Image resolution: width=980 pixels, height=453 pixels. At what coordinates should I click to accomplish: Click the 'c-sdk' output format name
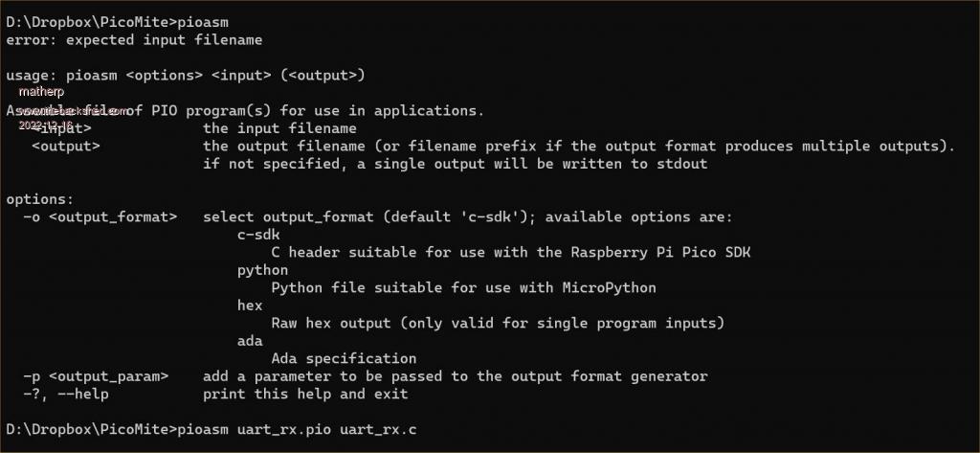click(258, 235)
